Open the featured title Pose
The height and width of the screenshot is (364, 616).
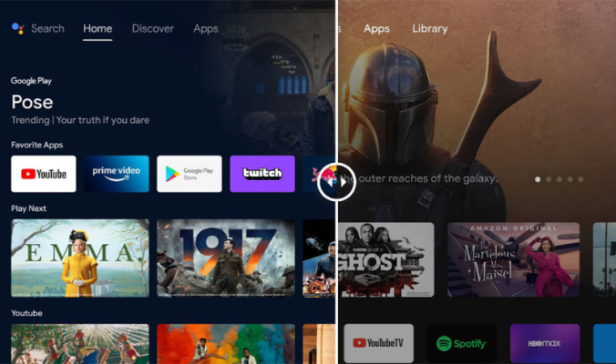32,102
